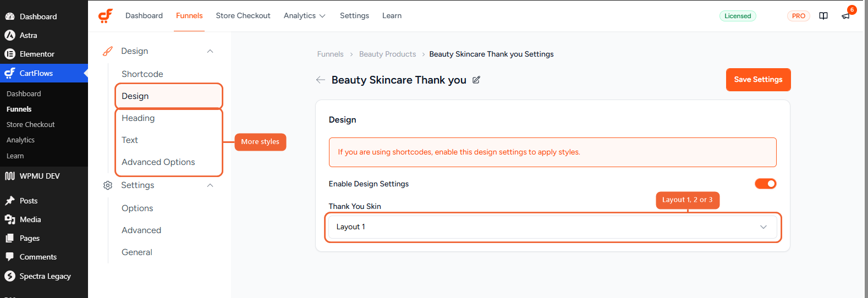The image size is (868, 298).
Task: Open the Pages menu item
Action: [x=44, y=238]
